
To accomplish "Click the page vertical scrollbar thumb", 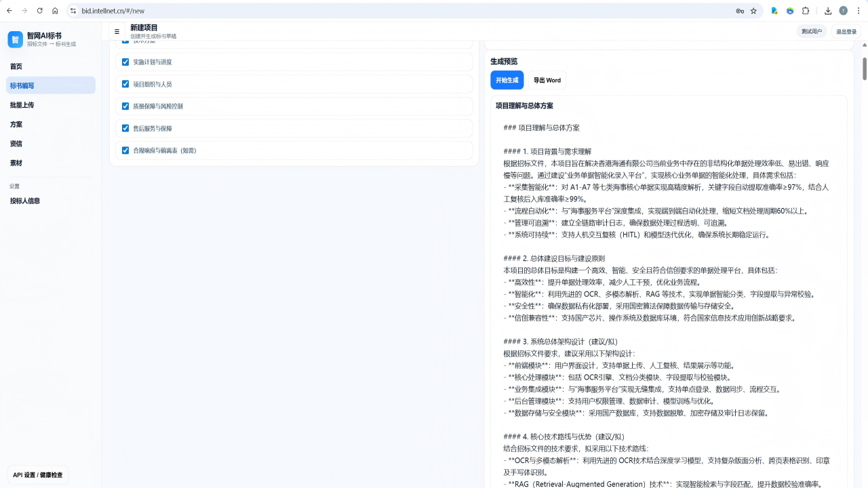I will tap(865, 68).
